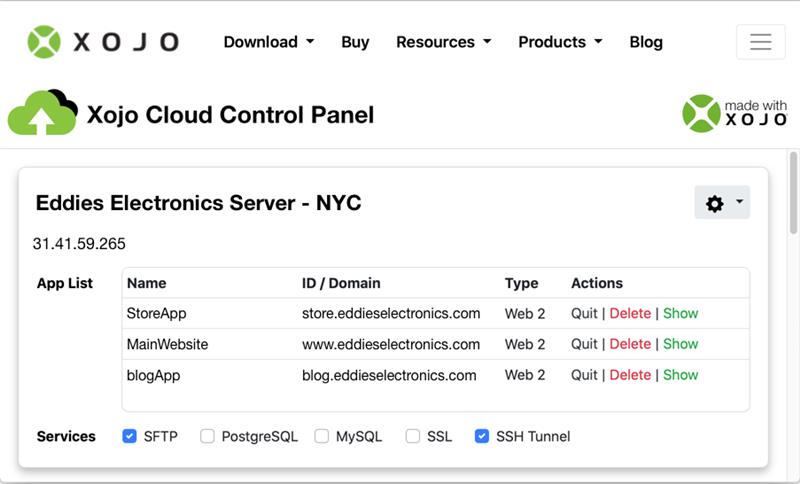Quit the StoreApp application
This screenshot has width=800, height=484.
point(584,313)
